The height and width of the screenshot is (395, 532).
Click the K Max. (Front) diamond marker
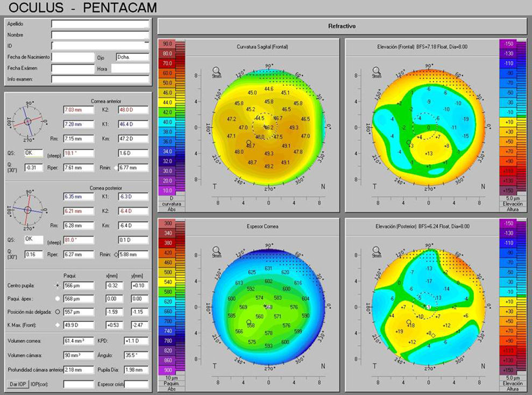point(58,325)
